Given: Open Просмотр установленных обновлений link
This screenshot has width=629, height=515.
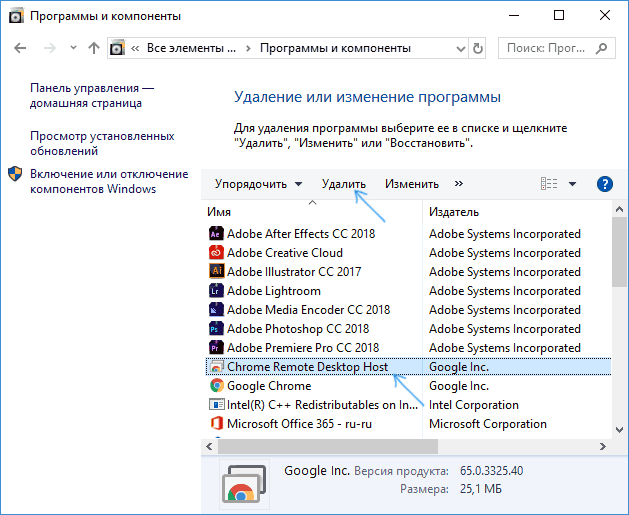Looking at the screenshot, I should coord(102,143).
